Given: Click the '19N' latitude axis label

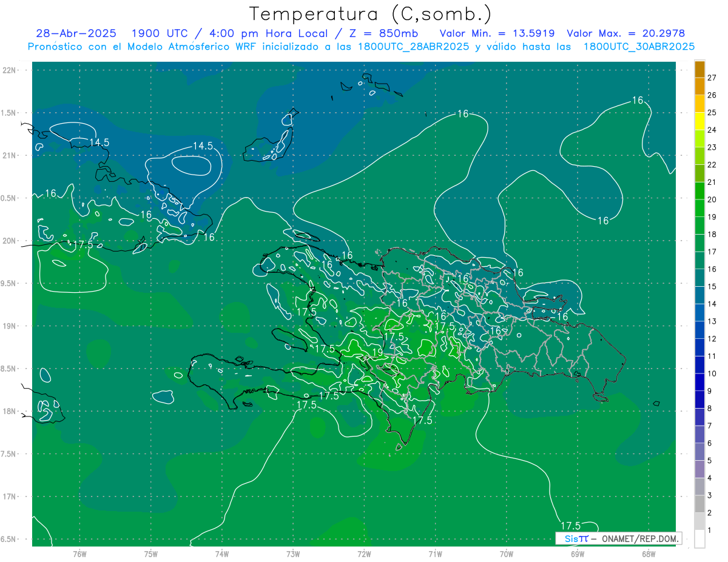Looking at the screenshot, I should pyautogui.click(x=10, y=326).
